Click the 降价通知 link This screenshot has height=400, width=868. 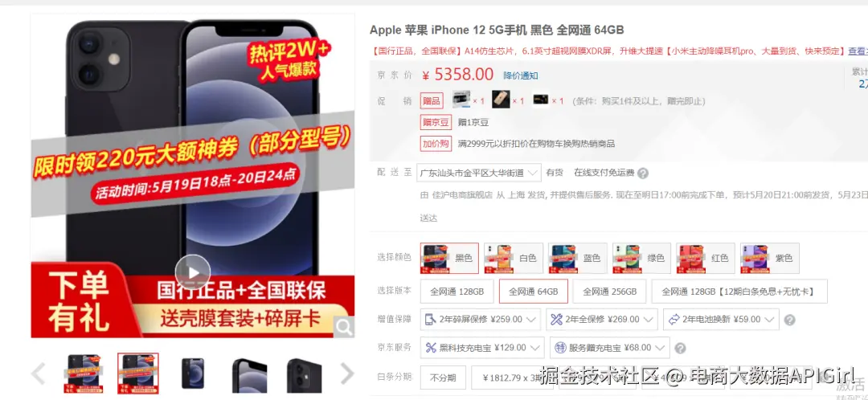[520, 76]
